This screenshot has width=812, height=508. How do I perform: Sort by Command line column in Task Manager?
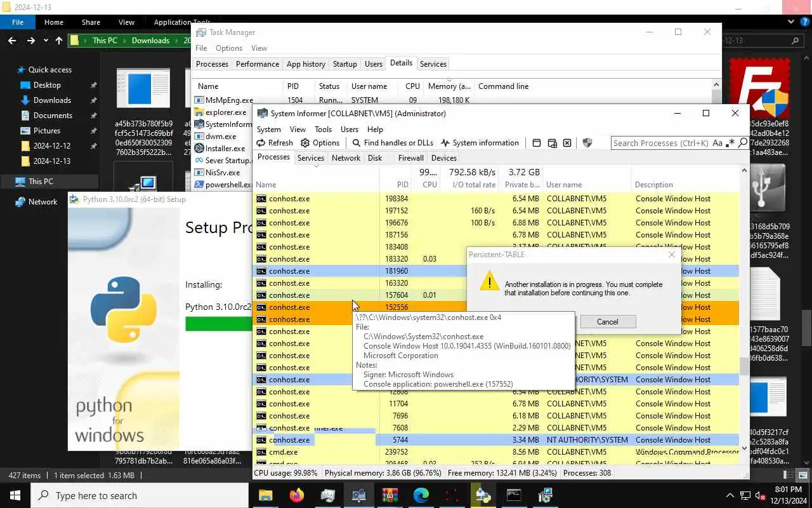[x=503, y=86]
